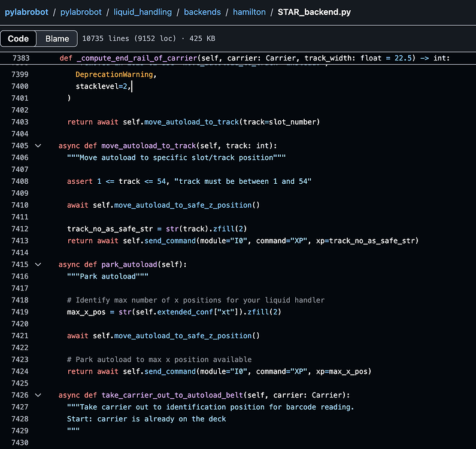The width and height of the screenshot is (476, 449).
Task: Click move_autoload_to_track definition name on line 7405
Action: (148, 145)
